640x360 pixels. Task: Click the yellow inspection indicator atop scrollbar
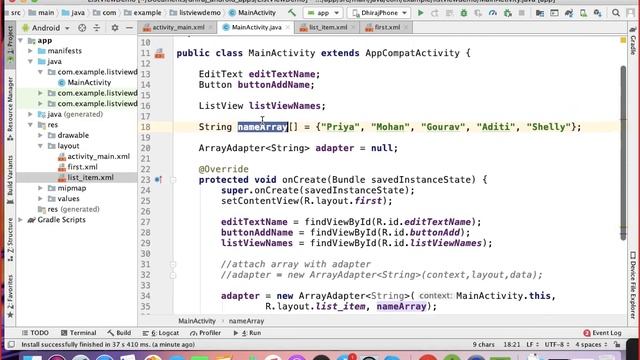point(623,40)
